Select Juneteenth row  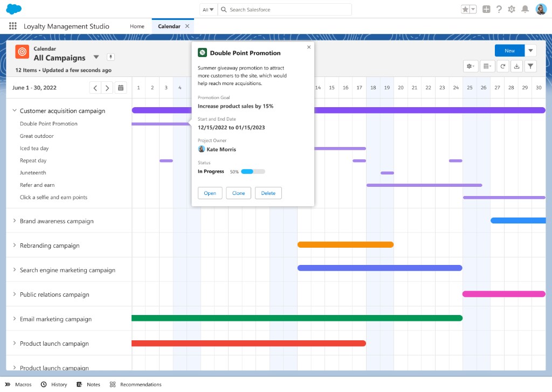point(33,173)
